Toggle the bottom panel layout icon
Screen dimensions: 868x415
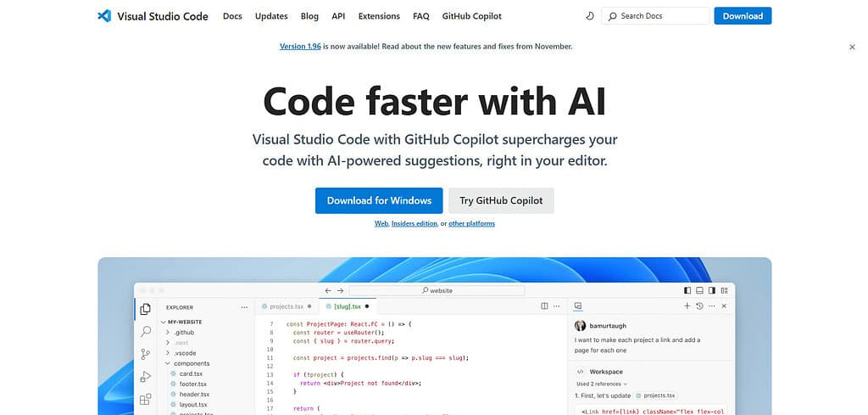pyautogui.click(x=699, y=290)
